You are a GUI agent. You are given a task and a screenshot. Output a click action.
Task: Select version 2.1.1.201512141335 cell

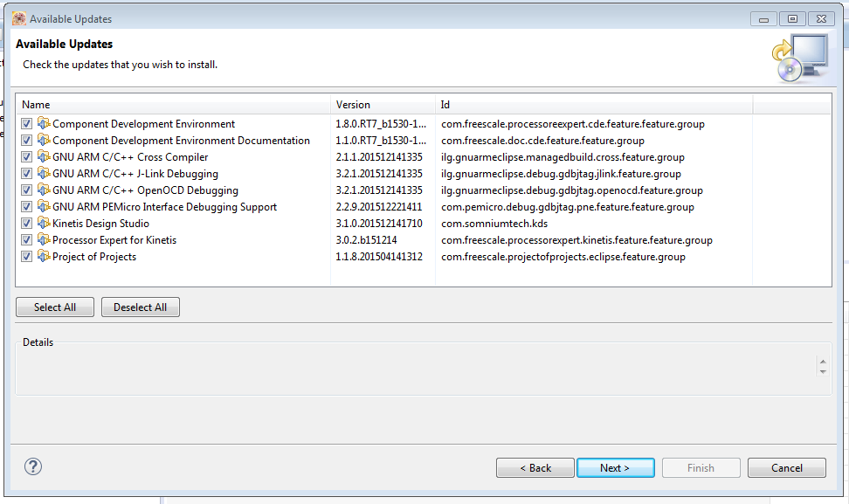click(x=378, y=157)
